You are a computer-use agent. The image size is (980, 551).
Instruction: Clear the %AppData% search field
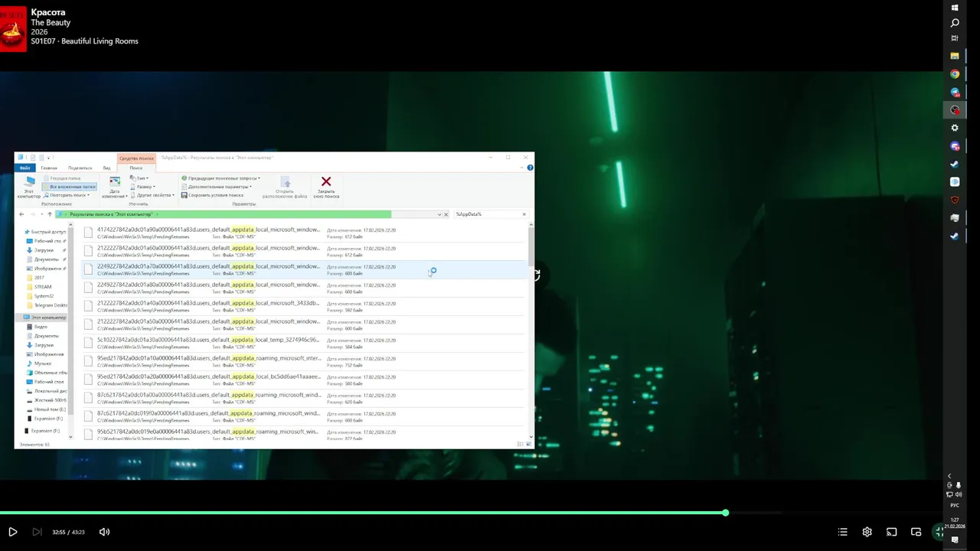524,214
